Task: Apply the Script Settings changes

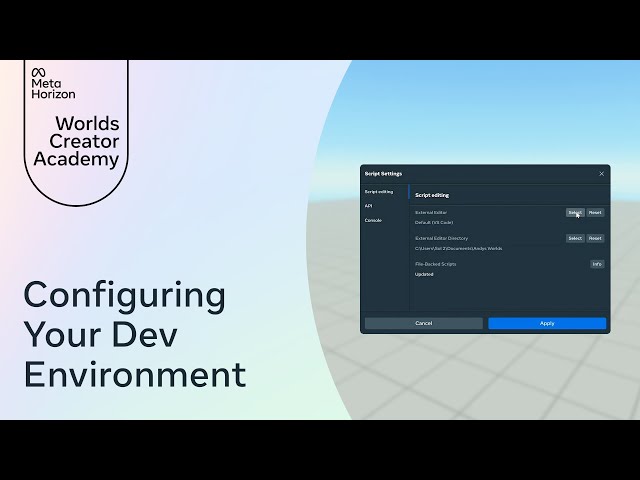Action: pyautogui.click(x=547, y=323)
